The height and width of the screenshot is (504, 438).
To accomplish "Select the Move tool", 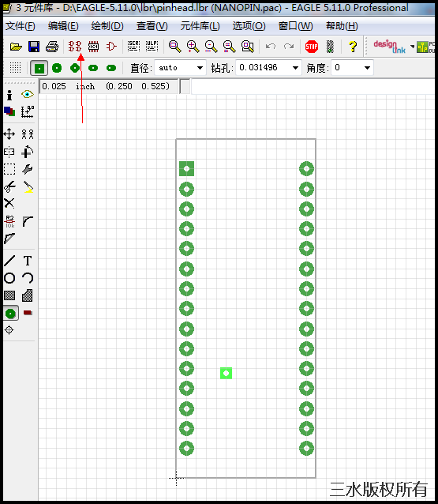I will click(9, 134).
